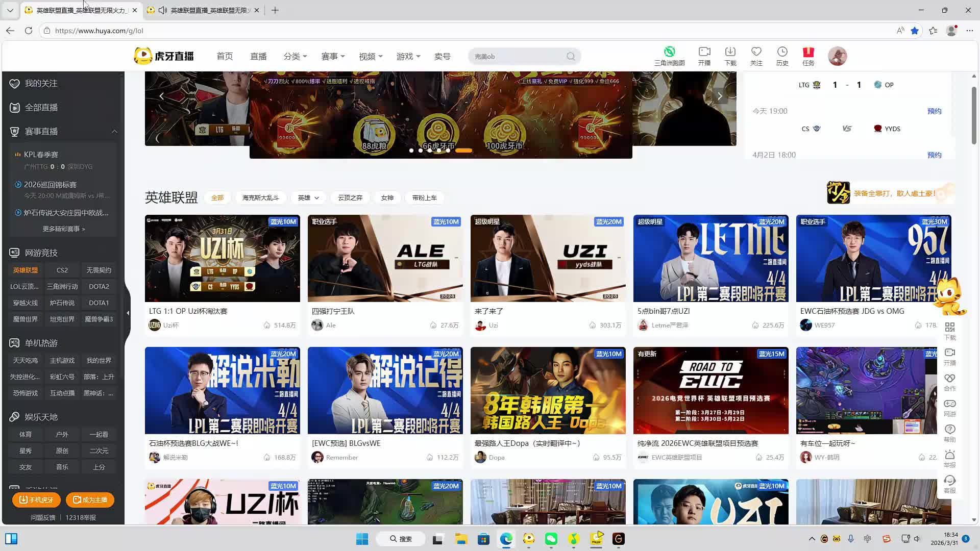
Task: Open the 三角洲跑圈 promo icon
Action: pos(669,52)
